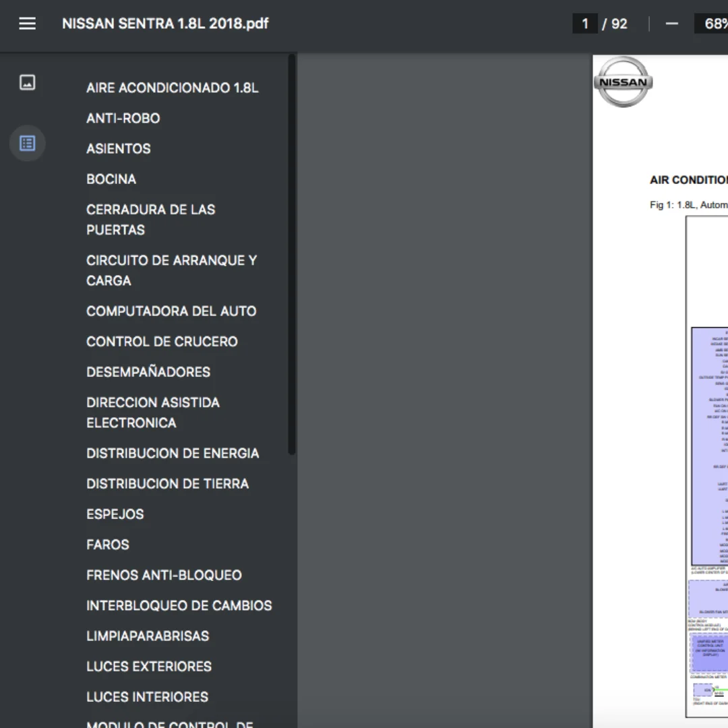Open DESEMPAÑADORES bookmark

coord(148,372)
